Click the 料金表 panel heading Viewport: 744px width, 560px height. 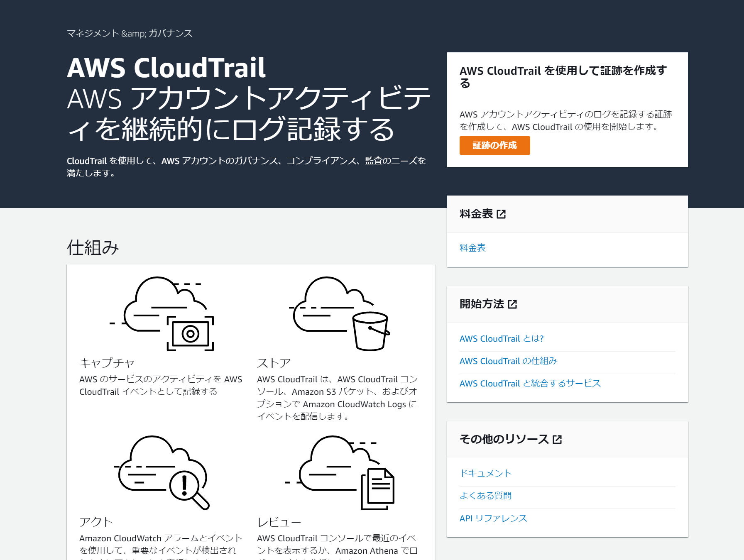click(x=476, y=214)
